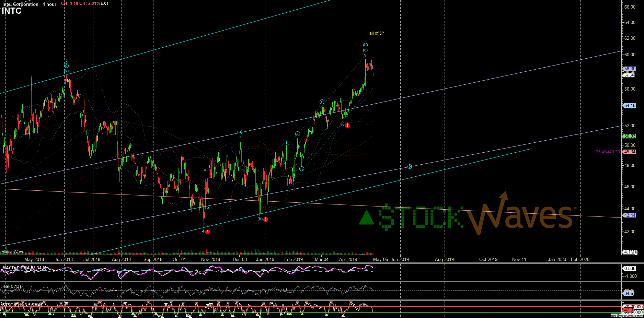This screenshot has height=318, width=644.
Task: Click the -1.000 MACD axis value
Action: click(x=631, y=276)
